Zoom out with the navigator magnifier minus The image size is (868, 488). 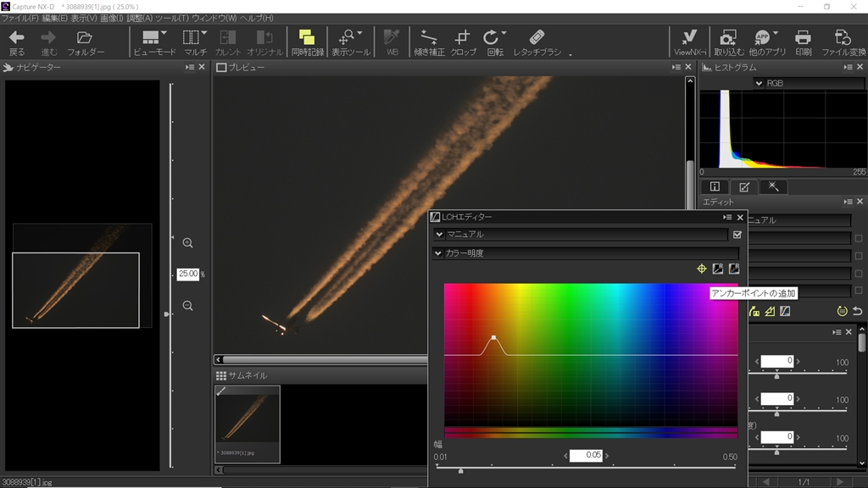coord(187,306)
